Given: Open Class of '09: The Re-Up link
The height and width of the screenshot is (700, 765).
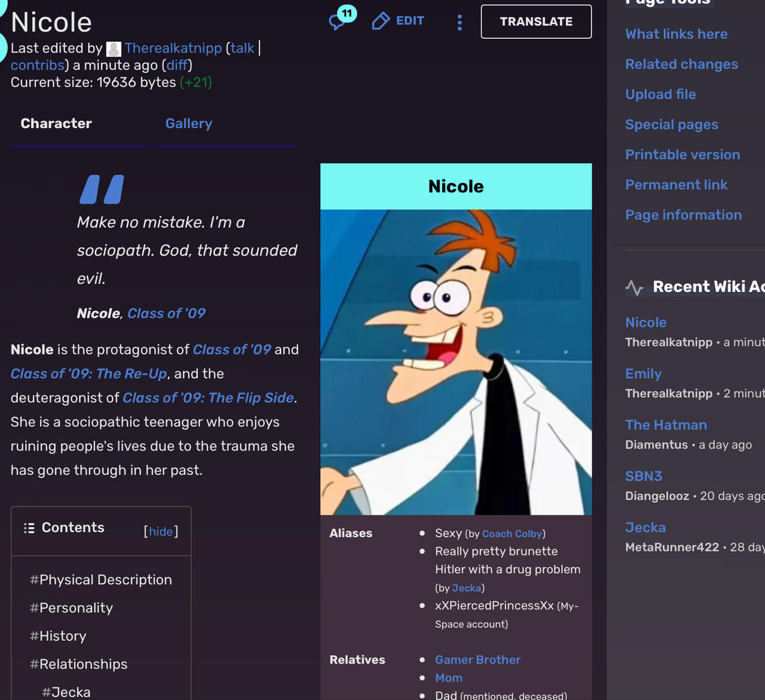Looking at the screenshot, I should tap(89, 374).
